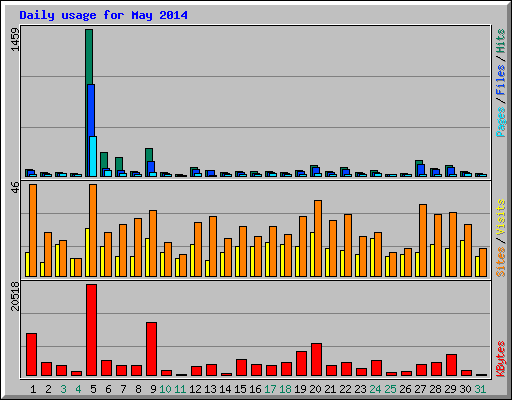512x400 pixels.
Task: Click day 15 on the x-axis
Action: point(240,389)
